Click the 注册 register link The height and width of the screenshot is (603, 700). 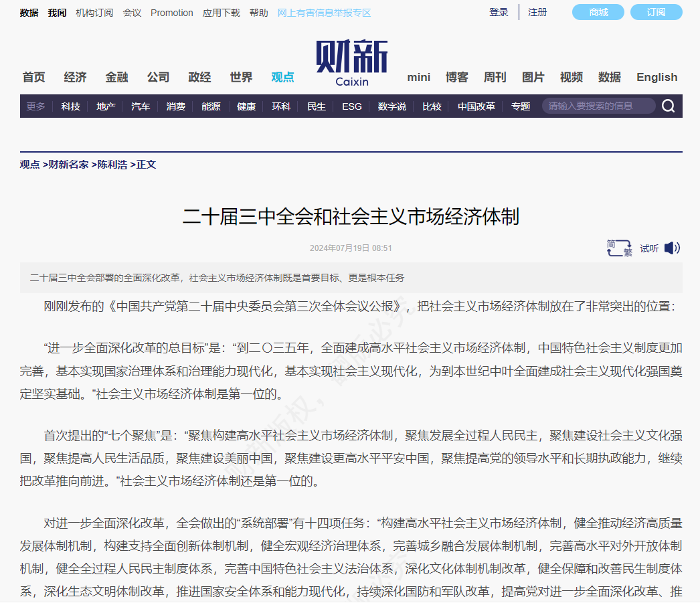click(x=537, y=12)
